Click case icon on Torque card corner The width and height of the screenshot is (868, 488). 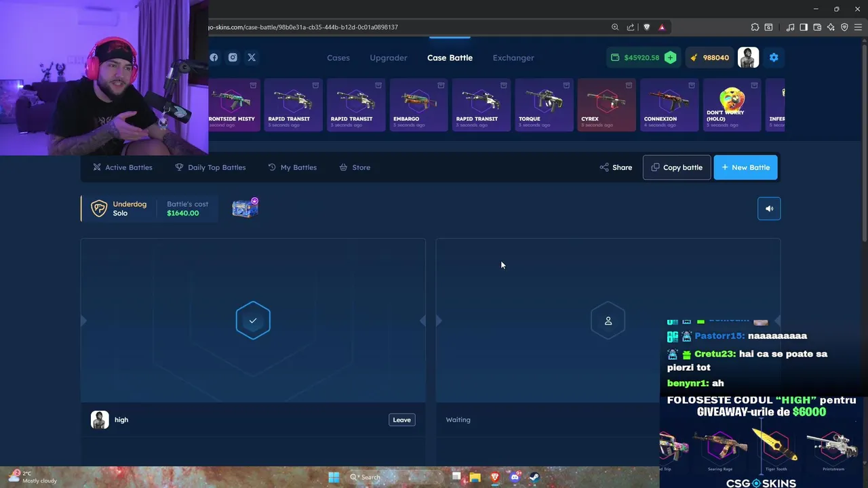click(566, 85)
